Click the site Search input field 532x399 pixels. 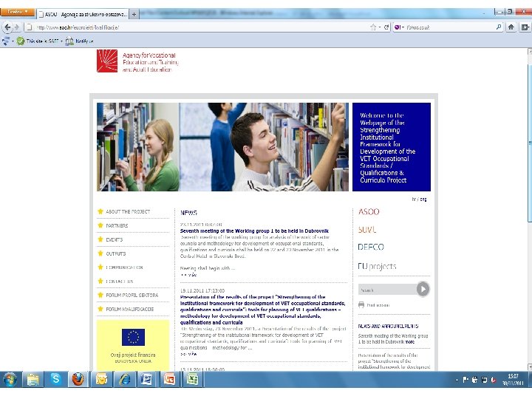(387, 290)
